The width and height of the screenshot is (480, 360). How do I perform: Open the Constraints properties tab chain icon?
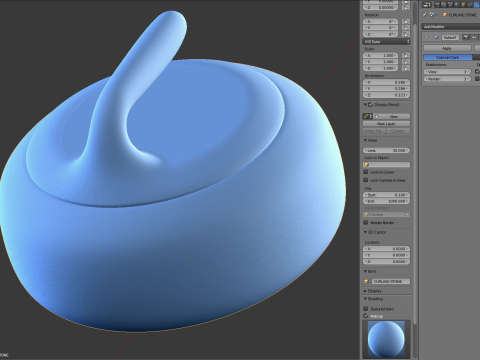click(x=469, y=4)
